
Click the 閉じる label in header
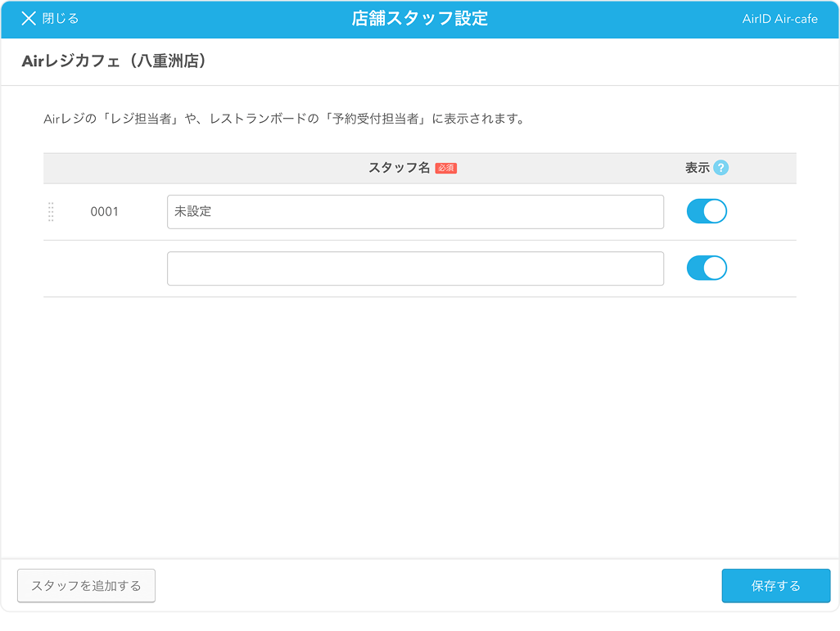[x=61, y=19]
